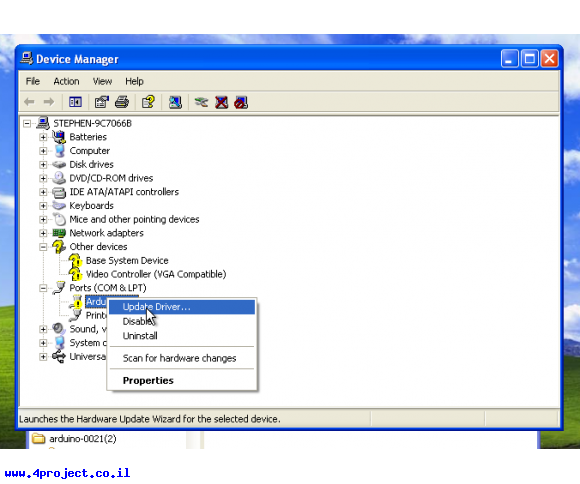Toggle the console tree toolbar icon
Viewport: 580px width, 484px height.
75,102
